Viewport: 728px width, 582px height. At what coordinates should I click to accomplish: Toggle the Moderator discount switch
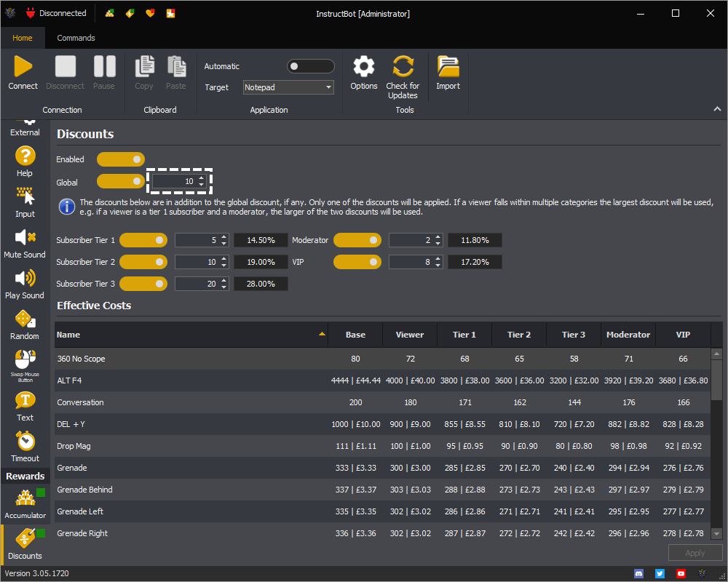coord(357,240)
